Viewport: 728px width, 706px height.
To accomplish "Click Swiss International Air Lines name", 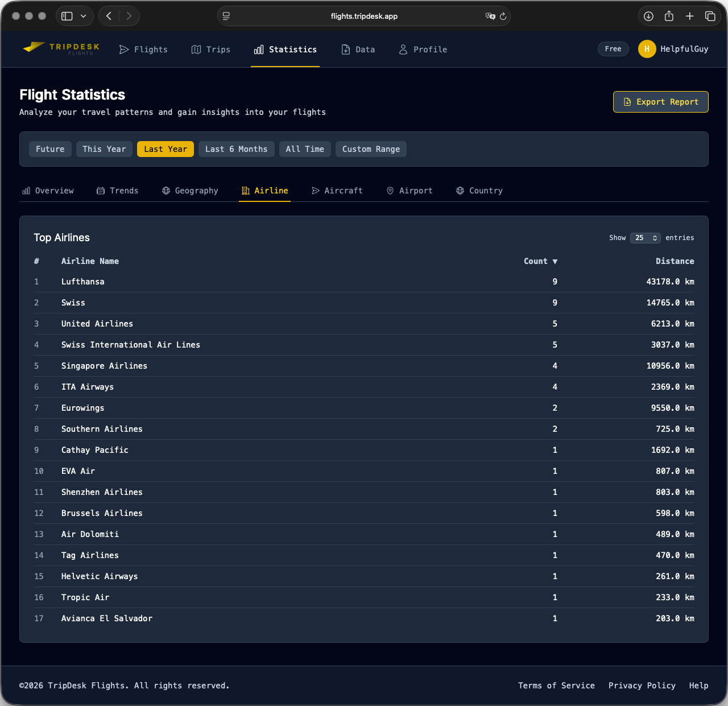I will 131,345.
